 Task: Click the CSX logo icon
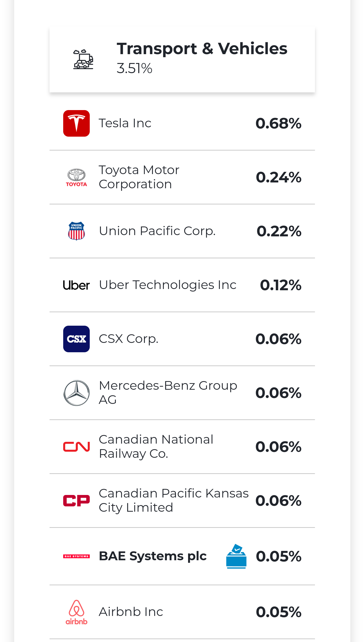pyautogui.click(x=76, y=339)
